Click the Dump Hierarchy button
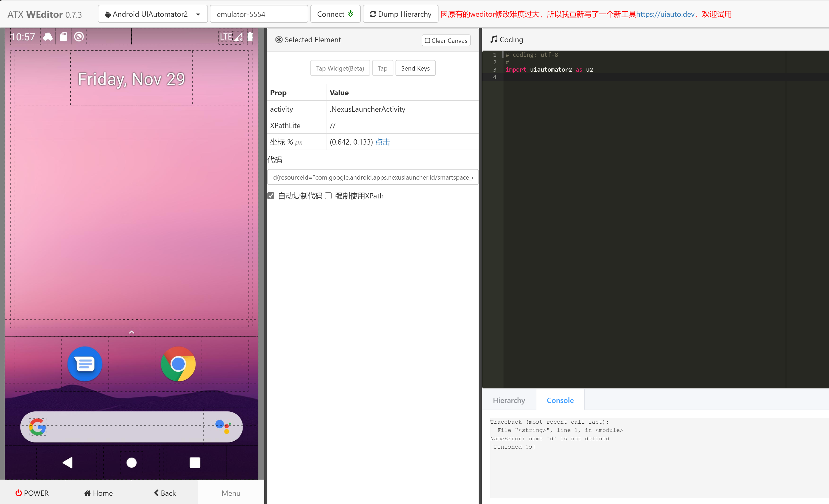 [x=400, y=14]
